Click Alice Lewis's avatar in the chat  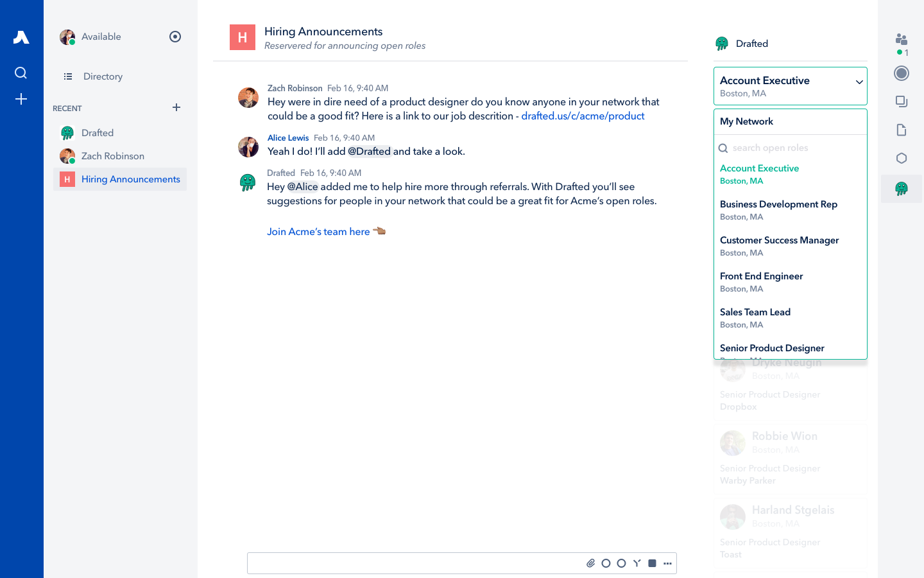(248, 147)
